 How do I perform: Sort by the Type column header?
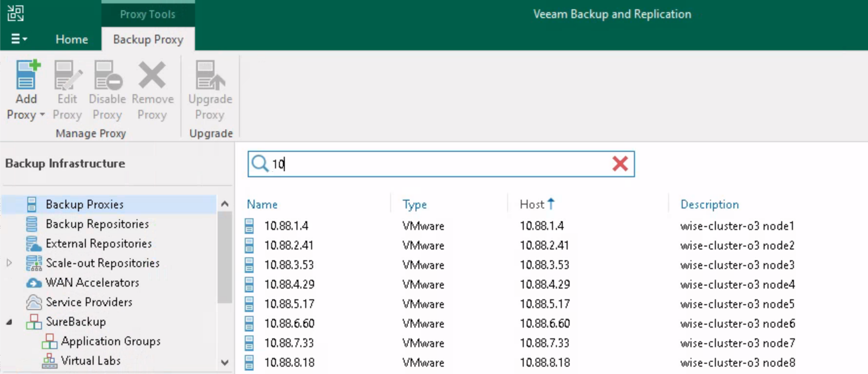coord(414,204)
